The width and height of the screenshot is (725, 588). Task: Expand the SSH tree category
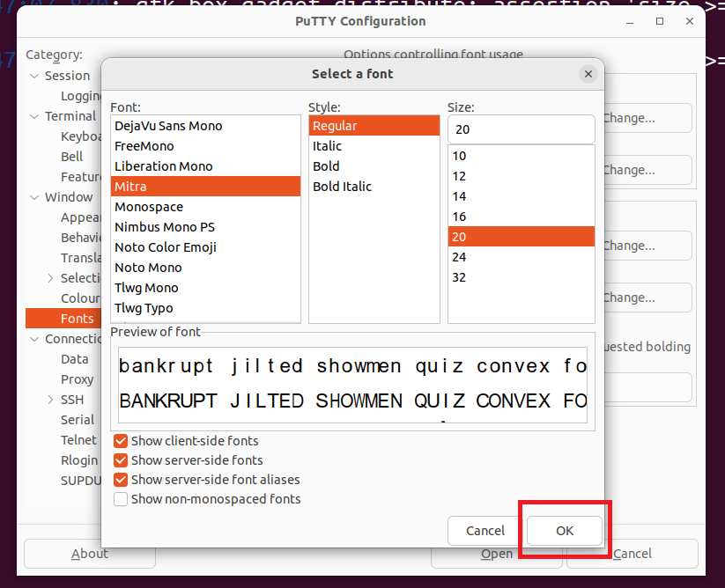[50, 400]
